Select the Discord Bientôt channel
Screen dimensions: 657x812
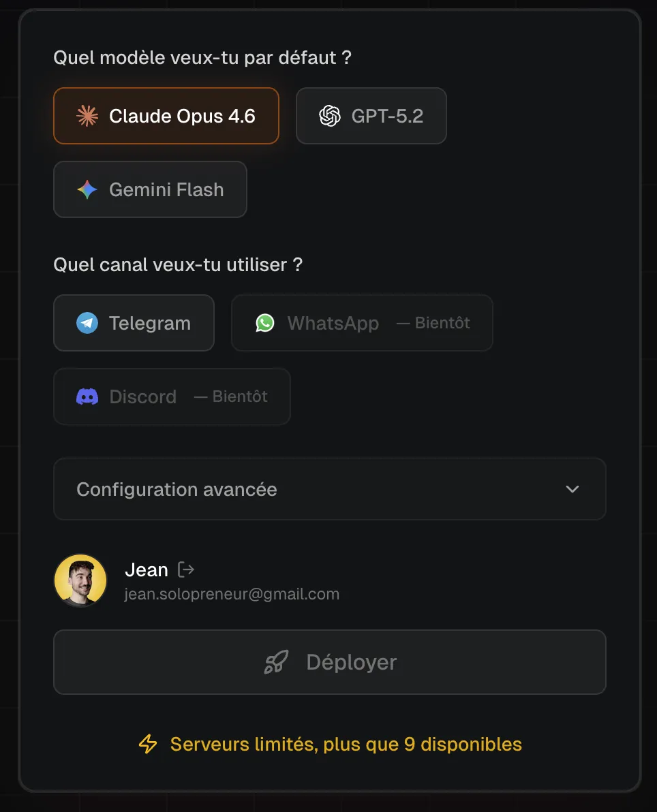pos(172,396)
